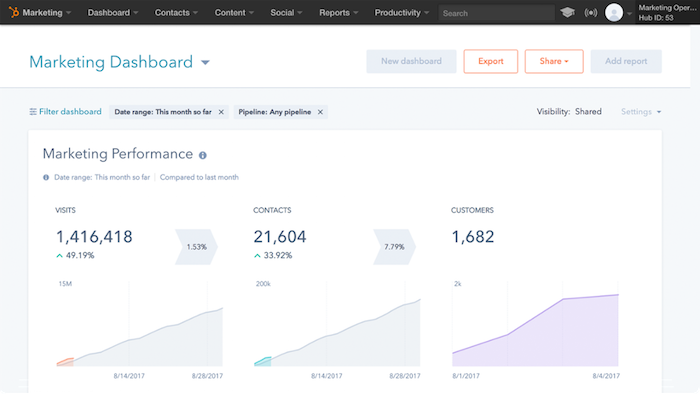Open the Dashboard navigation menu
The height and width of the screenshot is (394, 700).
point(113,12)
